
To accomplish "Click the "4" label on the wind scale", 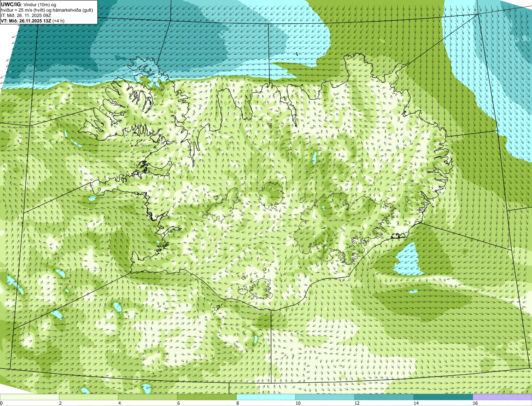I will tap(119, 403).
